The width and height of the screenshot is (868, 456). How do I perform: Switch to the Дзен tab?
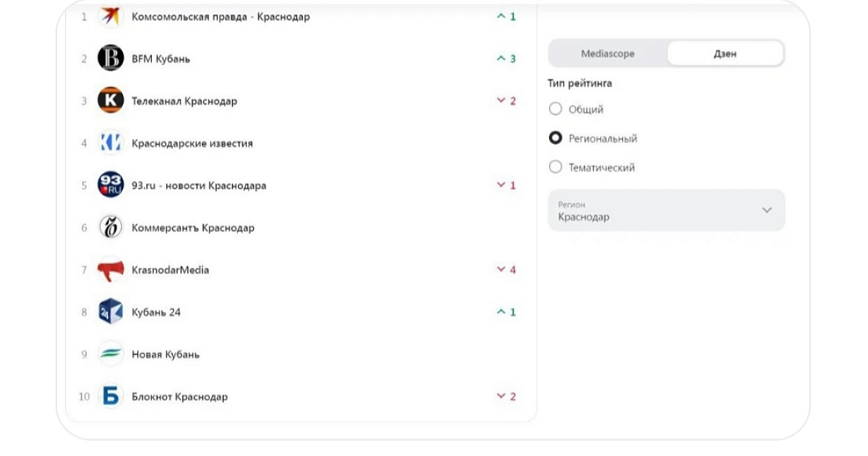pyautogui.click(x=725, y=54)
